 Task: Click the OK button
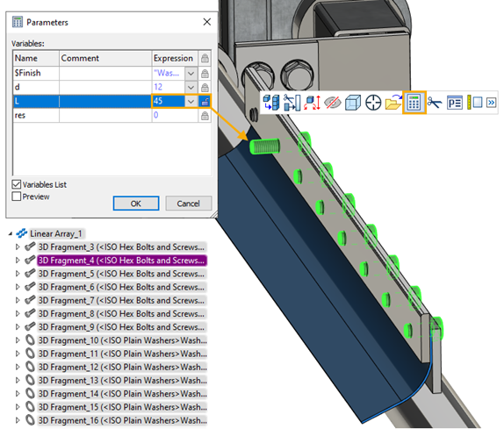(x=136, y=204)
